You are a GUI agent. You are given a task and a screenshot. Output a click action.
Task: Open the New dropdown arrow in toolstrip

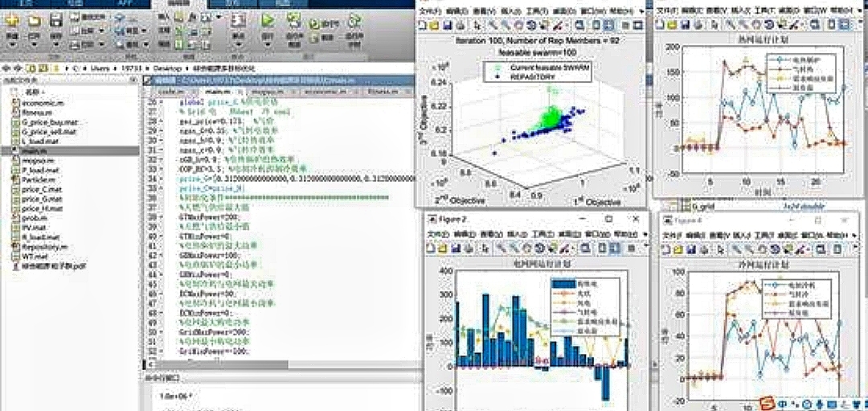click(11, 43)
